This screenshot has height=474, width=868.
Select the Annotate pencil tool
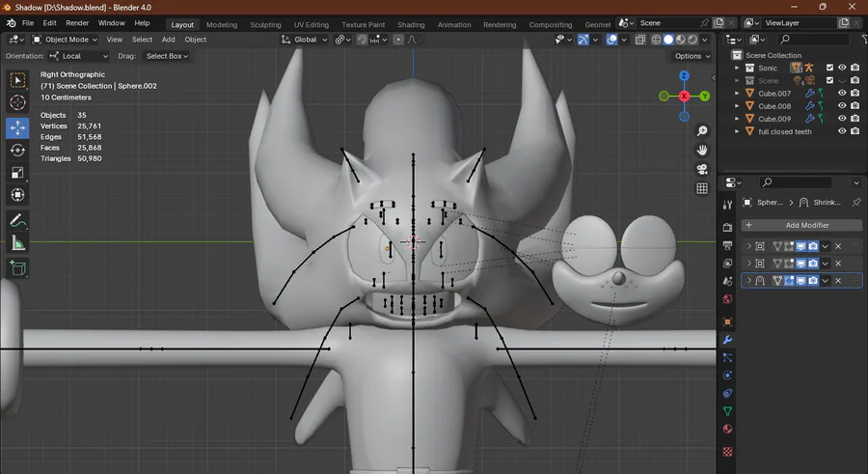17,221
